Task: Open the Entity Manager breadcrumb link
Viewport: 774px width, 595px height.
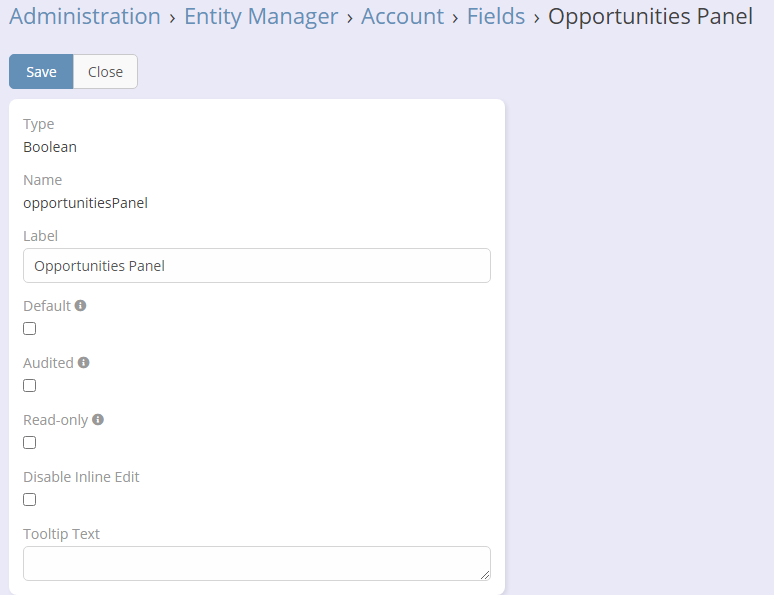Action: (x=261, y=17)
